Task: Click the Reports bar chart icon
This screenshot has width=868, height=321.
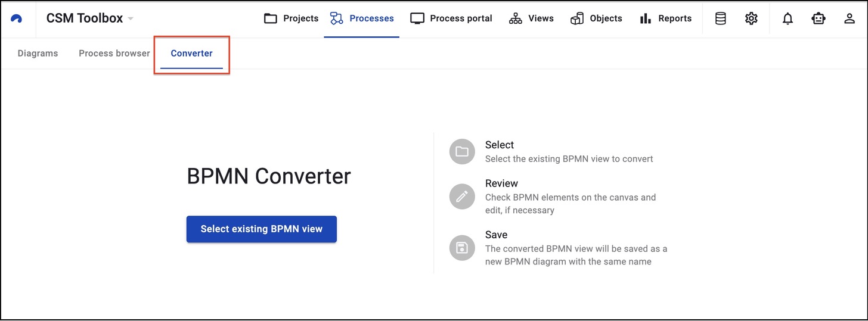Action: (x=646, y=18)
